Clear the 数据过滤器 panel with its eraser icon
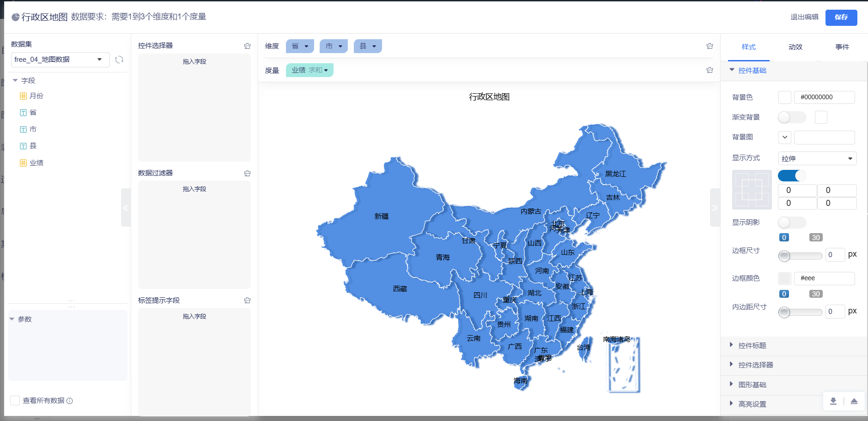 [x=247, y=173]
